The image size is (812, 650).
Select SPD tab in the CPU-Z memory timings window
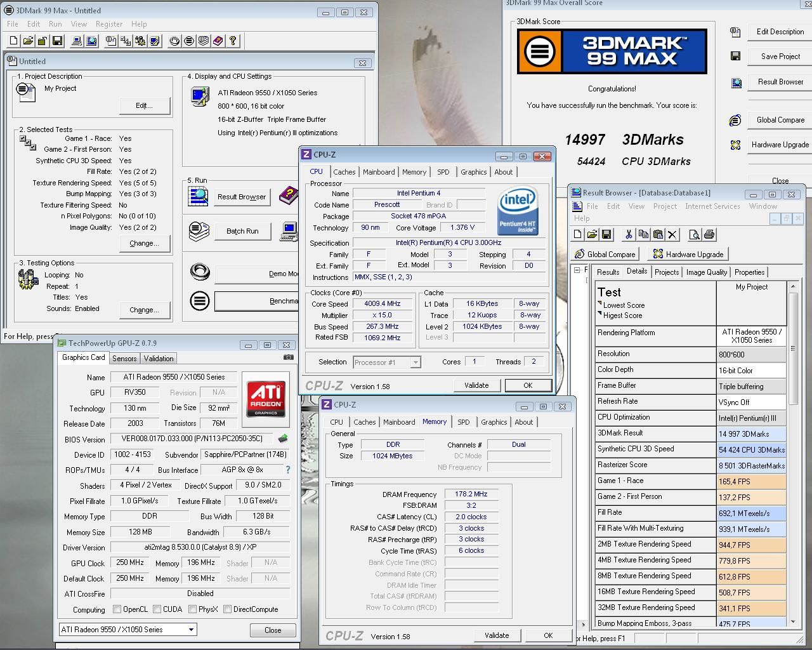[x=464, y=422]
